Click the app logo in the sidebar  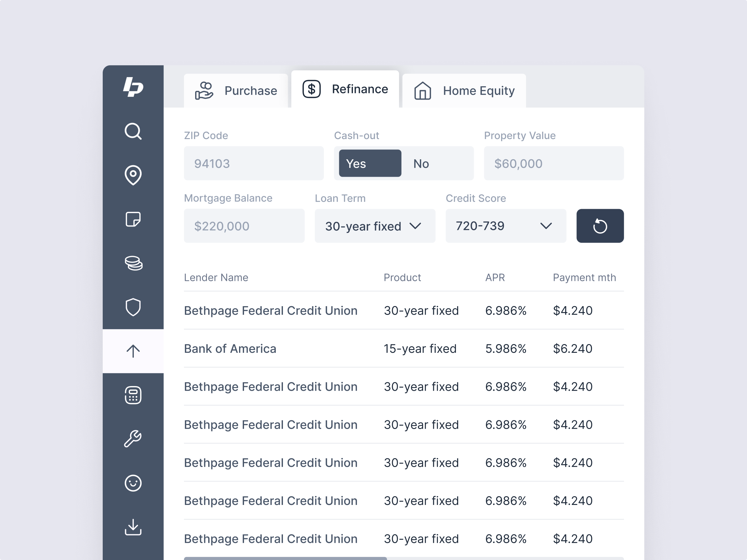[133, 87]
